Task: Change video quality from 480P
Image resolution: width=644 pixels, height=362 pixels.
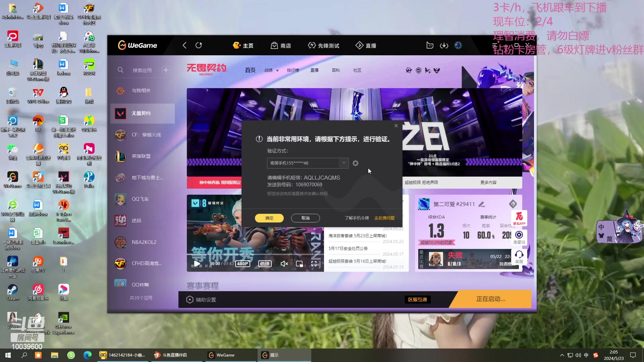Action: [x=243, y=264]
